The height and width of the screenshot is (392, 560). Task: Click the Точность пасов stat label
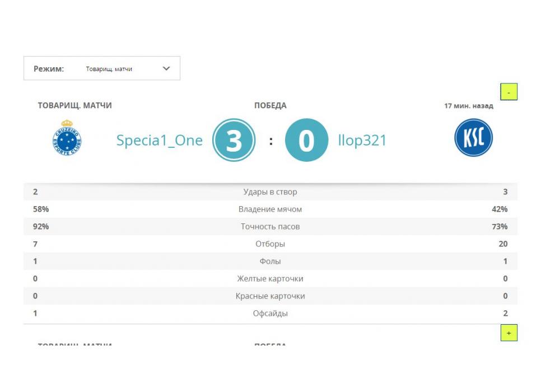(270, 226)
